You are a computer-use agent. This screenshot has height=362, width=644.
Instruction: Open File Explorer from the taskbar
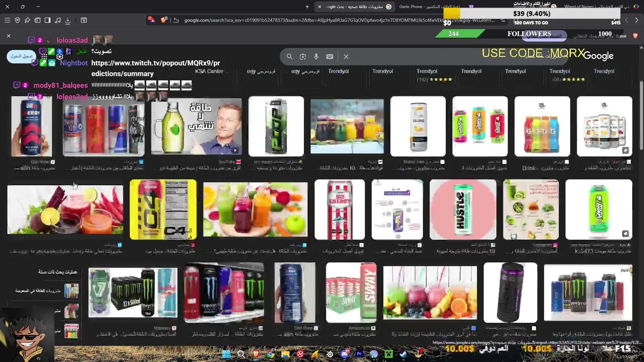(x=285, y=354)
